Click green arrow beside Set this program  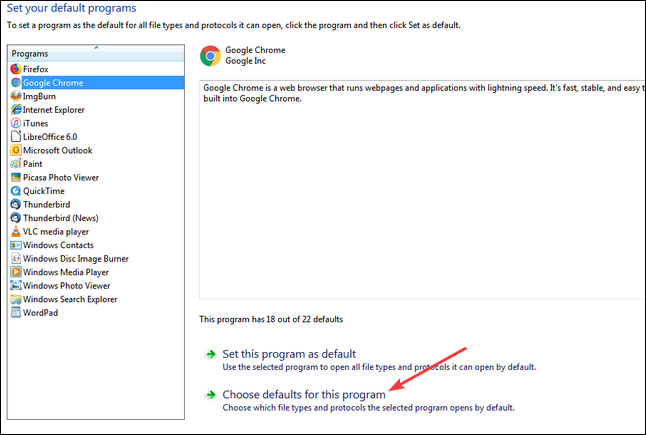tap(211, 354)
